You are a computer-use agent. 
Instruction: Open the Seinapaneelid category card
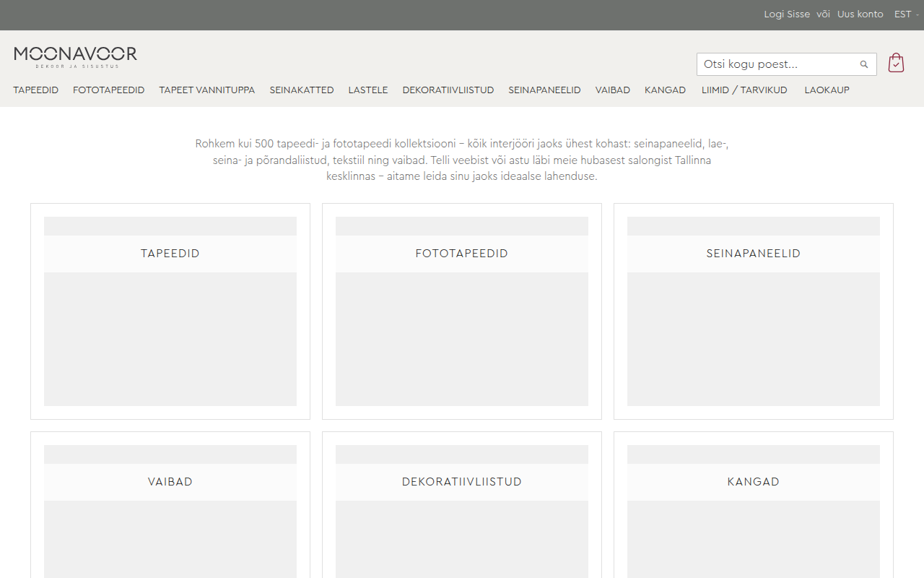754,311
